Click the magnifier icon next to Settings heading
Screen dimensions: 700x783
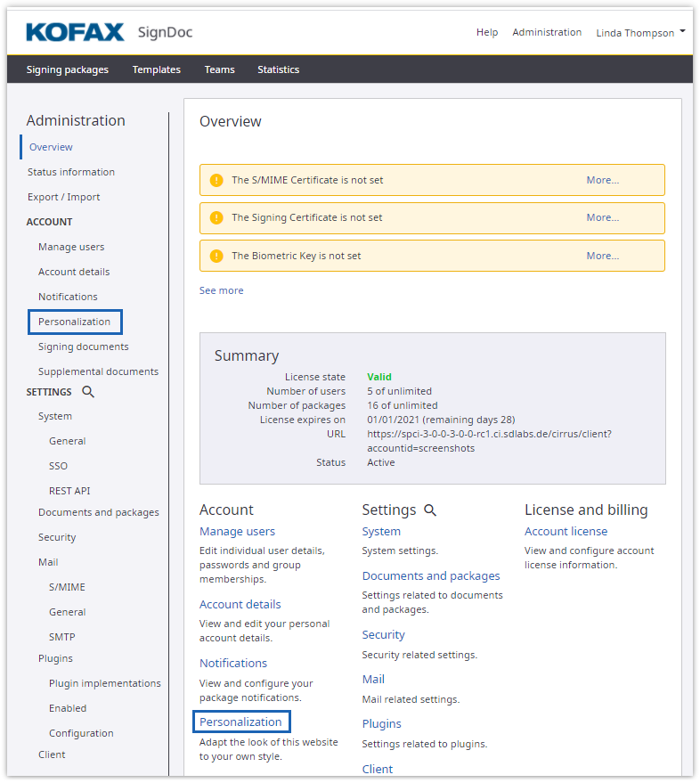(430, 510)
